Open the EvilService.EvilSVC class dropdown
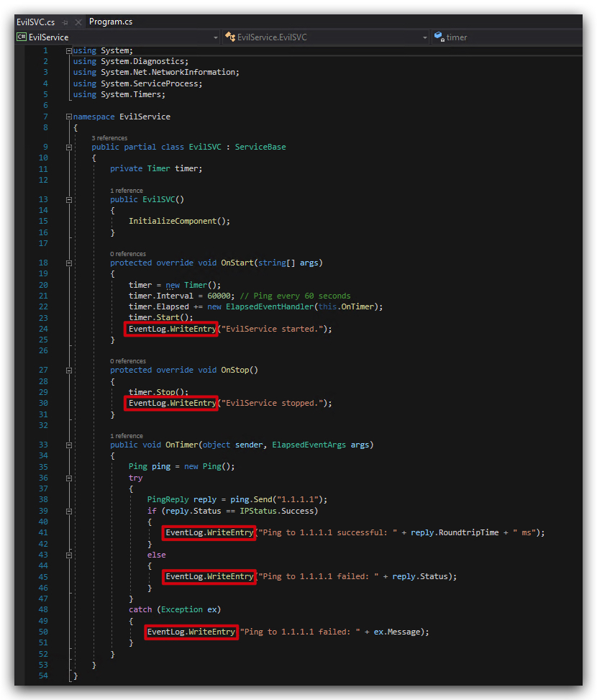597x700 pixels. [x=326, y=37]
